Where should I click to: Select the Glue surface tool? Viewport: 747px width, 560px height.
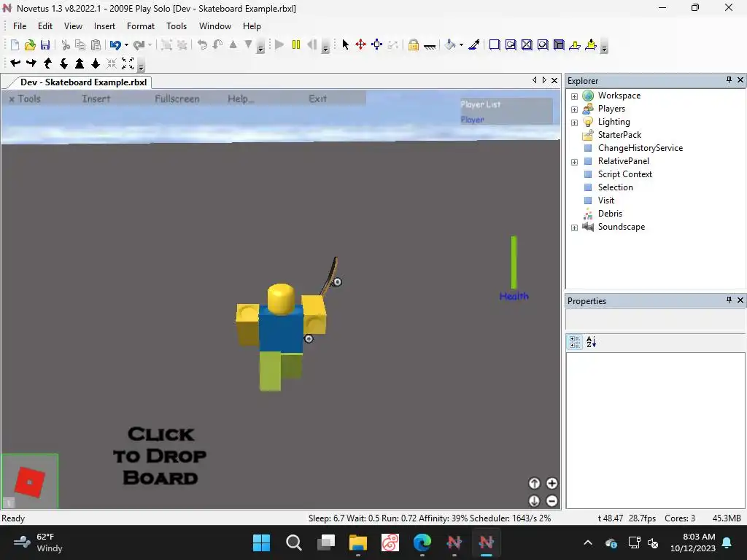(511, 44)
